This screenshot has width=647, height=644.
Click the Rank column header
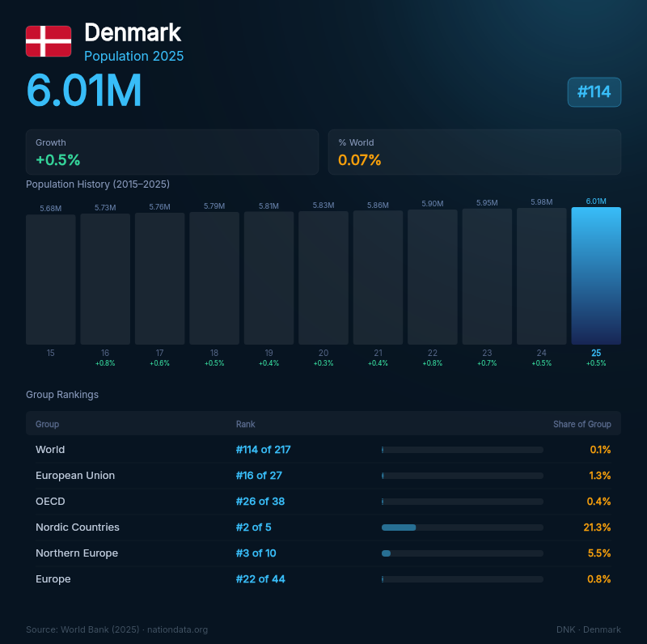point(246,424)
